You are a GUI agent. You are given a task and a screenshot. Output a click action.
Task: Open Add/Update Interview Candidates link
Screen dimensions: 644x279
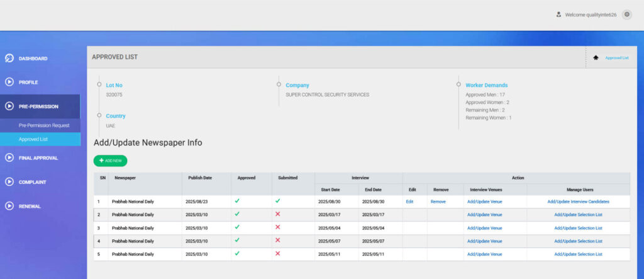coord(578,202)
